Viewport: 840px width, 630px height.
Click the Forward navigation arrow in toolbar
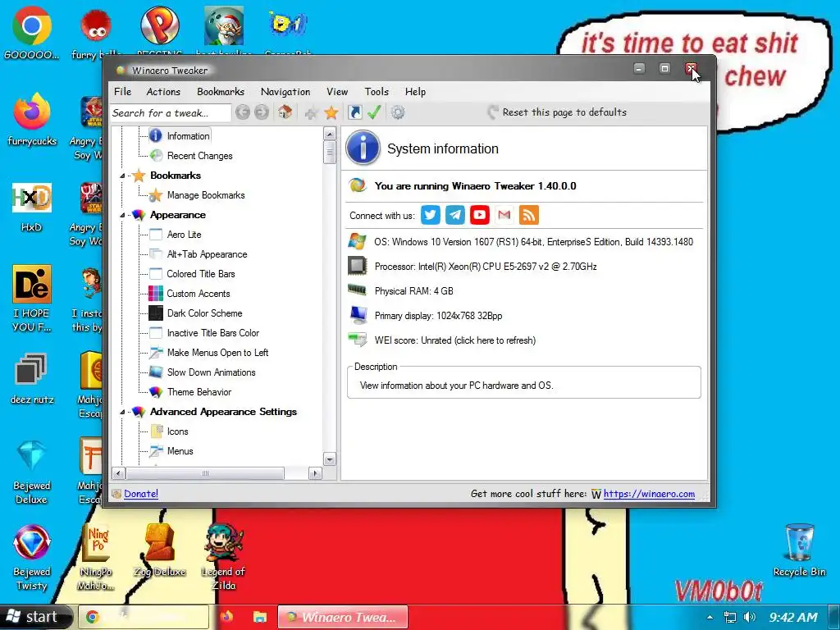262,112
